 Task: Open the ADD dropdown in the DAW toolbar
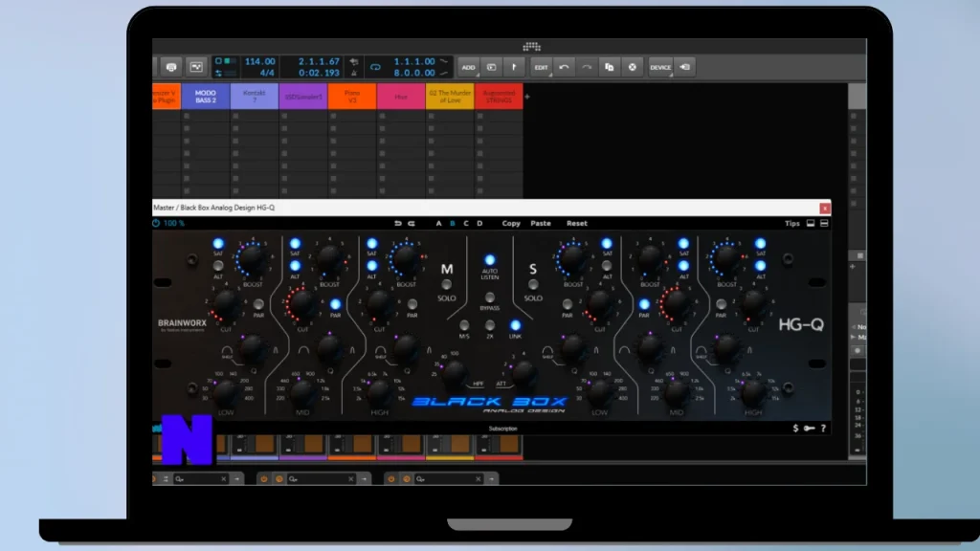point(468,67)
